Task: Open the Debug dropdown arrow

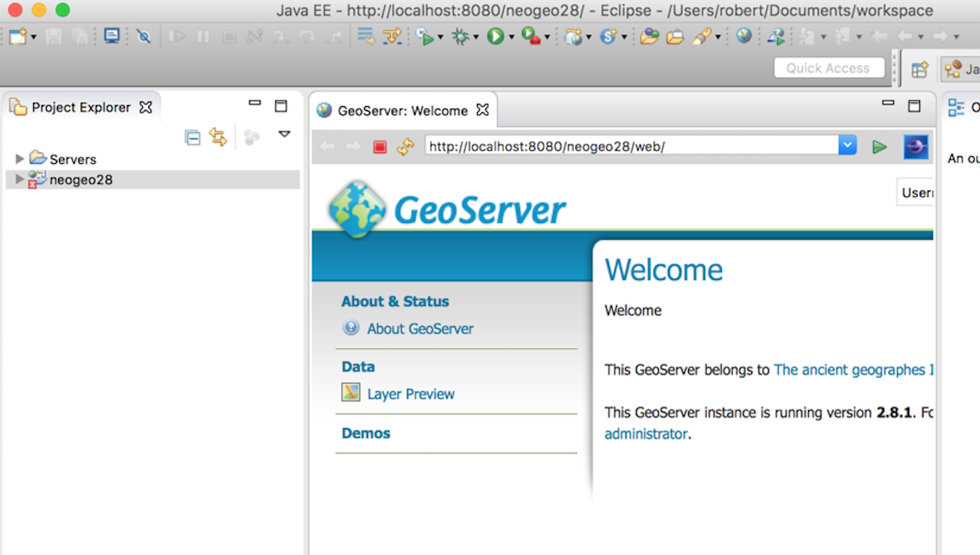Action: coord(475,37)
